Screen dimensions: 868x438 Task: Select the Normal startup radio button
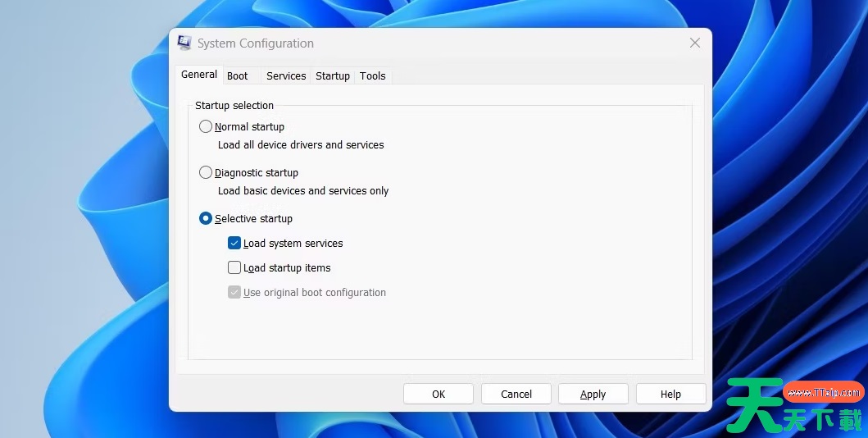(x=206, y=127)
